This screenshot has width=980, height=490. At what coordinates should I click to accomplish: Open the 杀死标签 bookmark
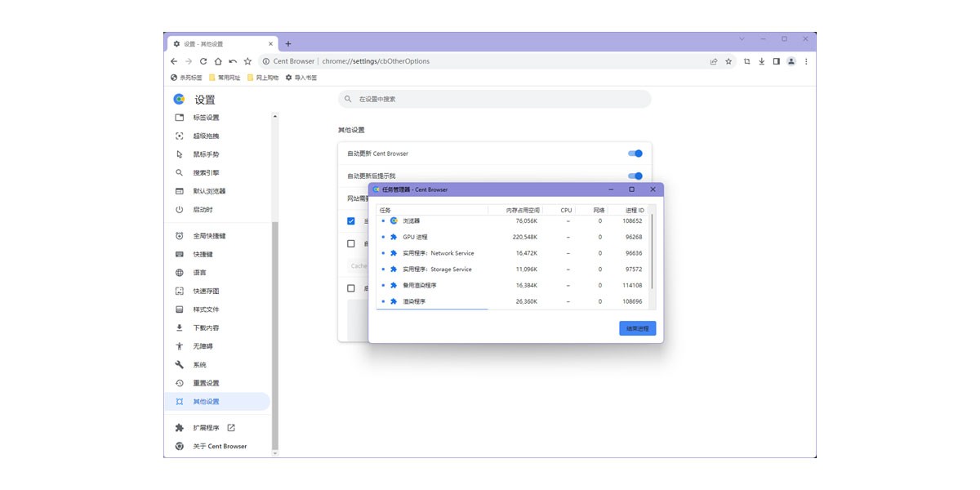(x=186, y=78)
